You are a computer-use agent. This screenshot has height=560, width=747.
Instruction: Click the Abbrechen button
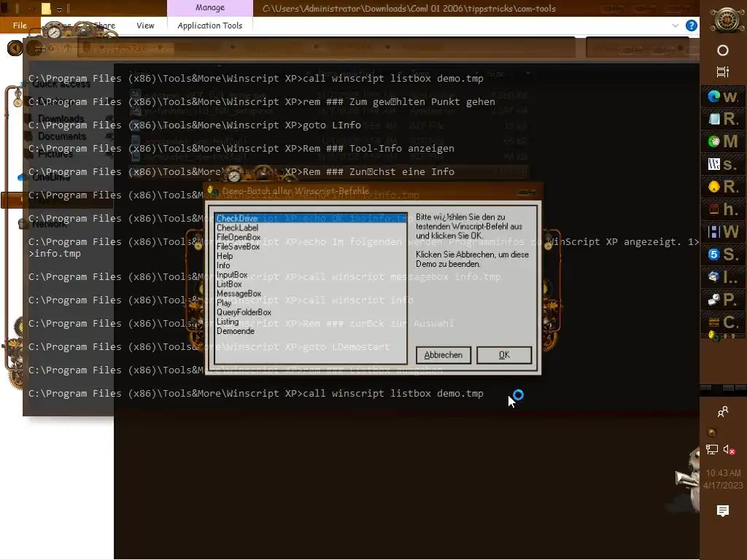pyautogui.click(x=443, y=355)
